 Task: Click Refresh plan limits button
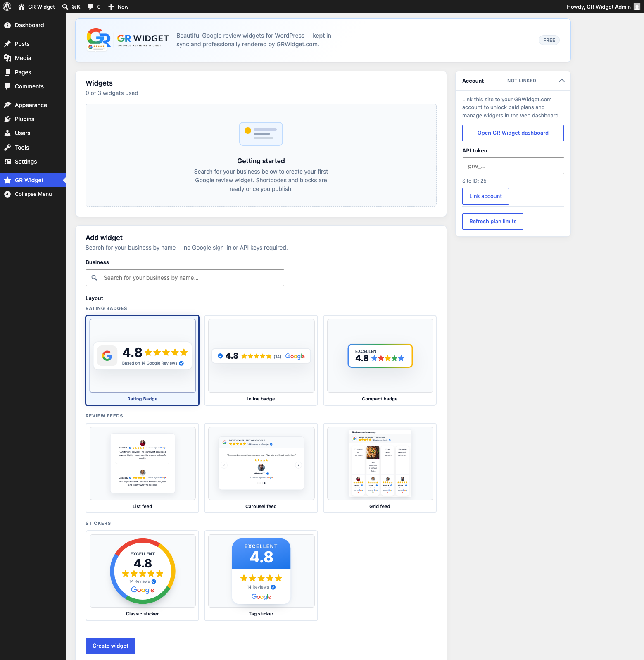click(493, 222)
